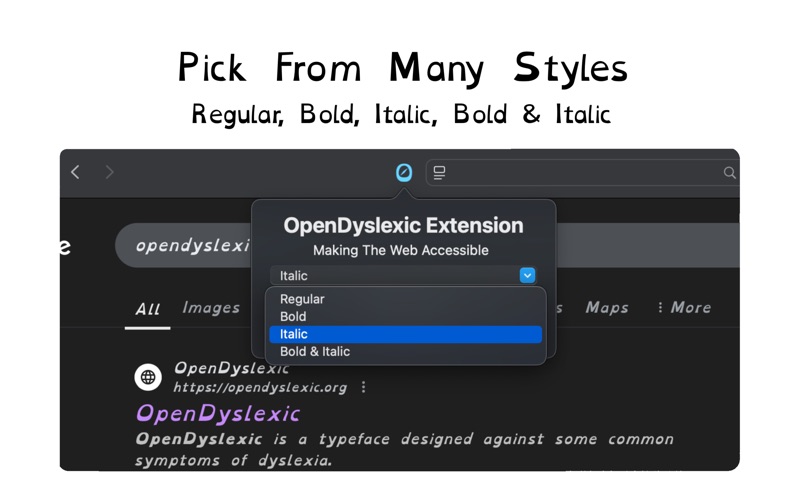The width and height of the screenshot is (800, 500).
Task: Click the browser forward arrow
Action: [109, 172]
